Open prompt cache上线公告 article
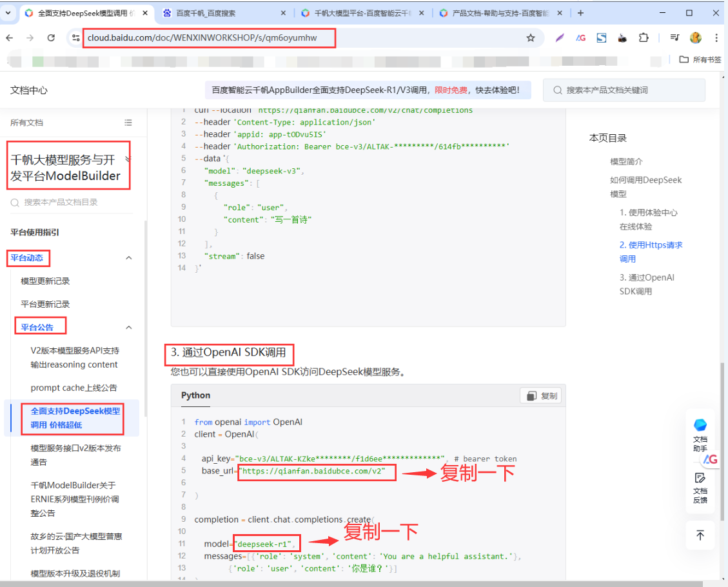The image size is (728, 587). [x=74, y=388]
